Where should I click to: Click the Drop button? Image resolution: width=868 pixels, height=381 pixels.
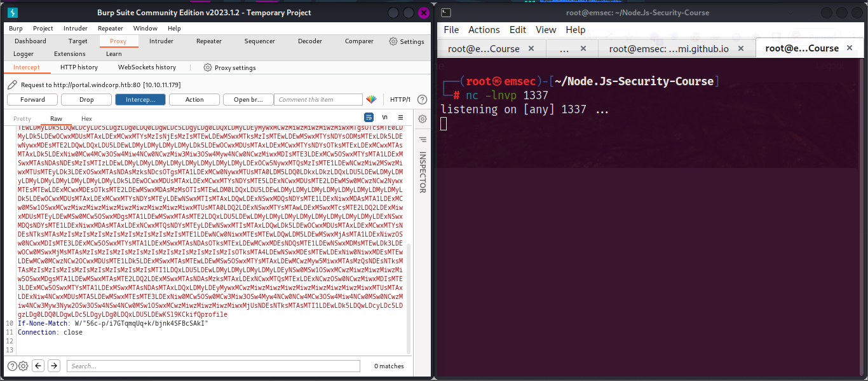86,100
